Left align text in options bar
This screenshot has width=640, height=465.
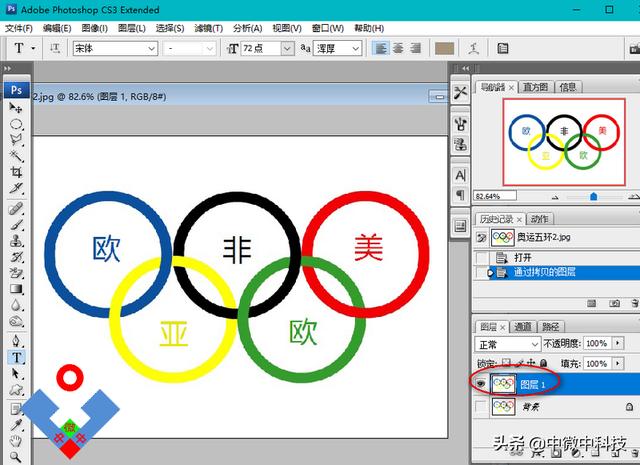[x=380, y=49]
